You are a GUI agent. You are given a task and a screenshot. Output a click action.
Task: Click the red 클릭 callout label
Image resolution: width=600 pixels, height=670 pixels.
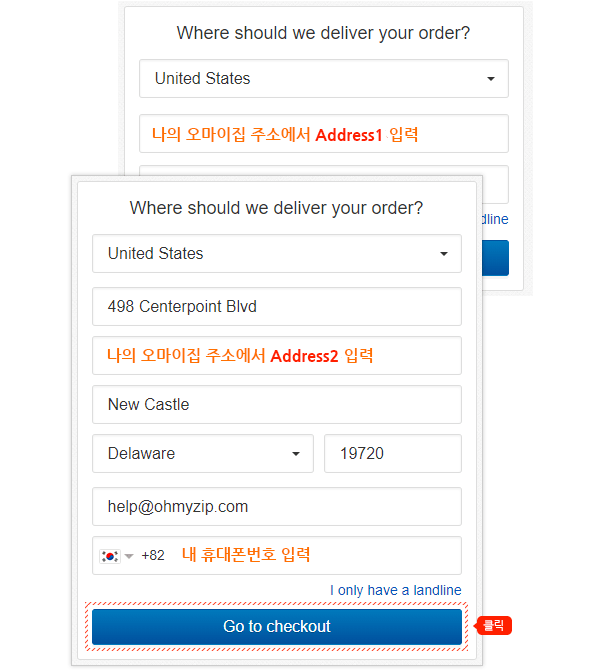click(x=495, y=626)
